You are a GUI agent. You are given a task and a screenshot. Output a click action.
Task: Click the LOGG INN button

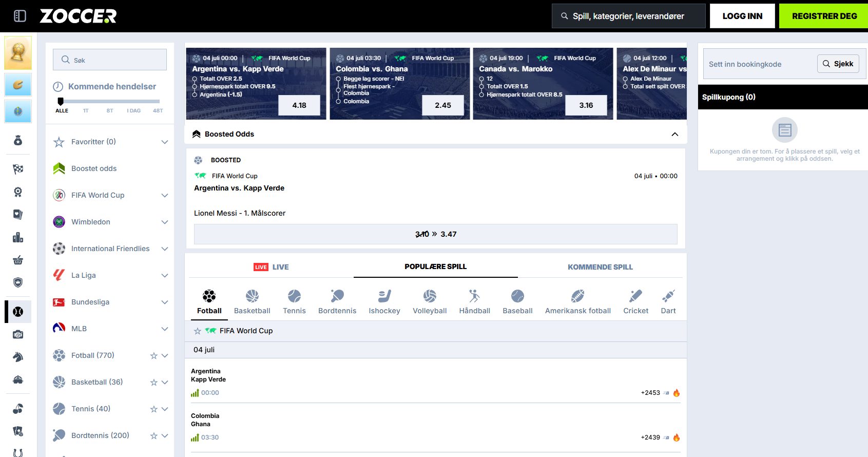pyautogui.click(x=742, y=16)
